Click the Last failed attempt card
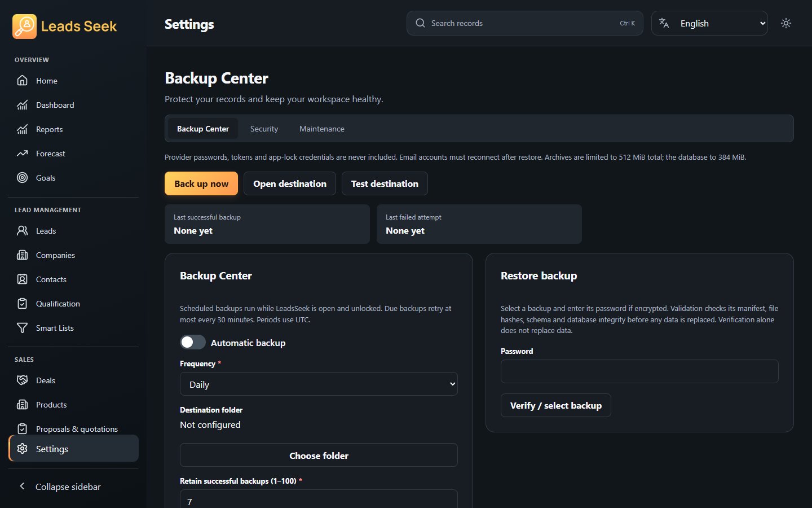Screen dimensions: 812x508 [479, 224]
